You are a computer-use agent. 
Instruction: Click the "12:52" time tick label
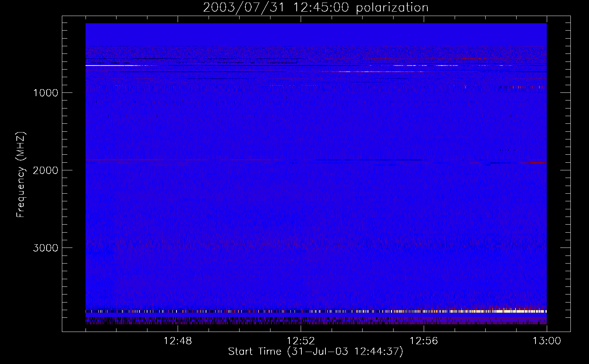301,341
